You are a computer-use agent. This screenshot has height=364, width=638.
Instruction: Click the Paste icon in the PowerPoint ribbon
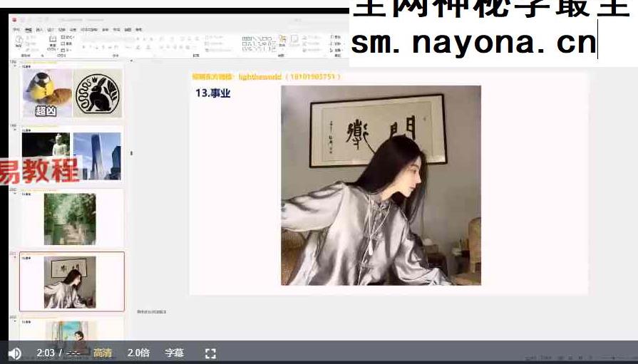pyautogui.click(x=19, y=42)
